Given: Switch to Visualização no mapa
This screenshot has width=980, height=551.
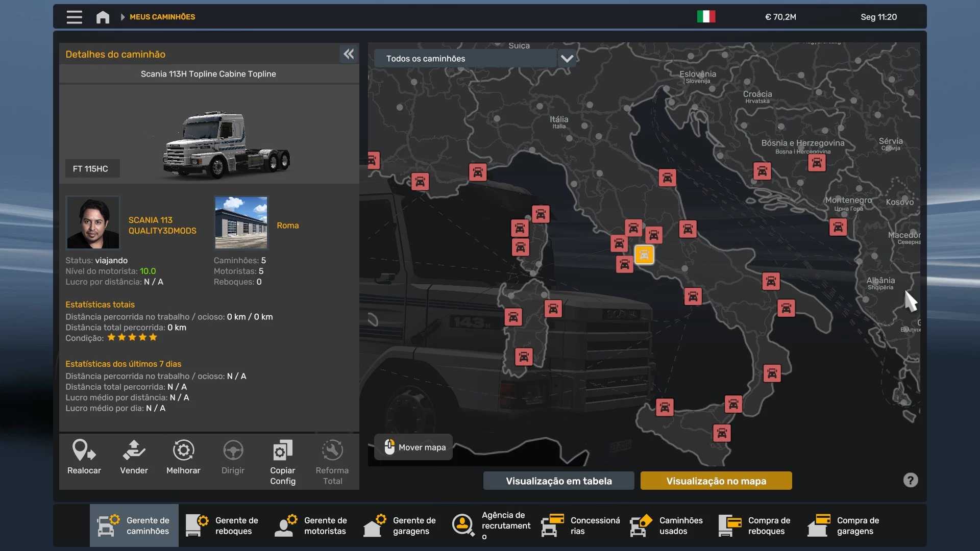Looking at the screenshot, I should [x=716, y=481].
